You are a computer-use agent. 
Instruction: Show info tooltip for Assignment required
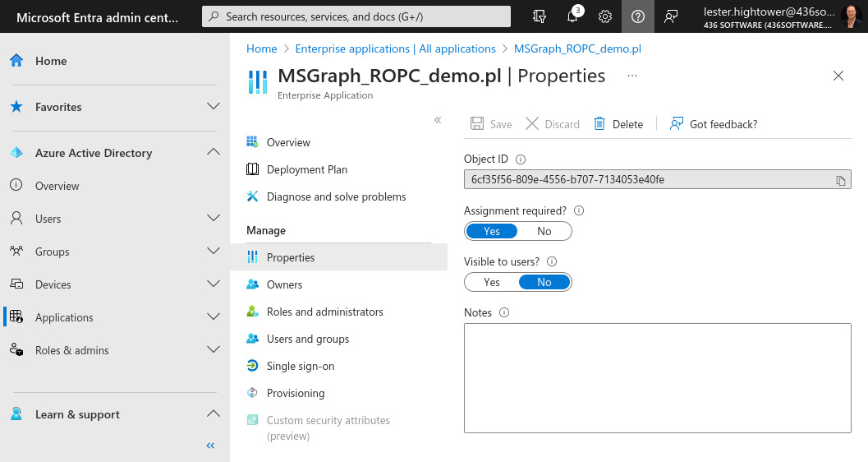tap(579, 210)
